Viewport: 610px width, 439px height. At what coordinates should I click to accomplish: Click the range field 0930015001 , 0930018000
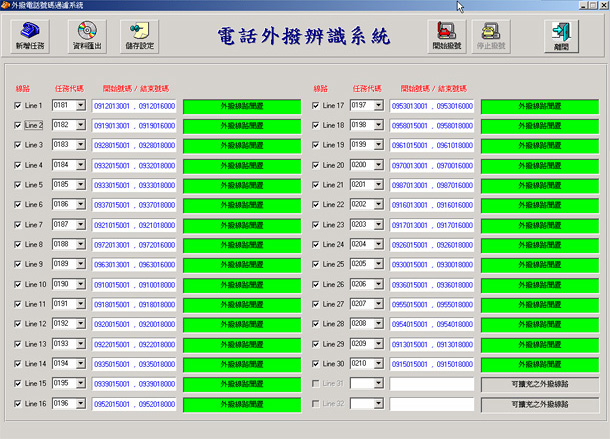pyautogui.click(x=432, y=265)
